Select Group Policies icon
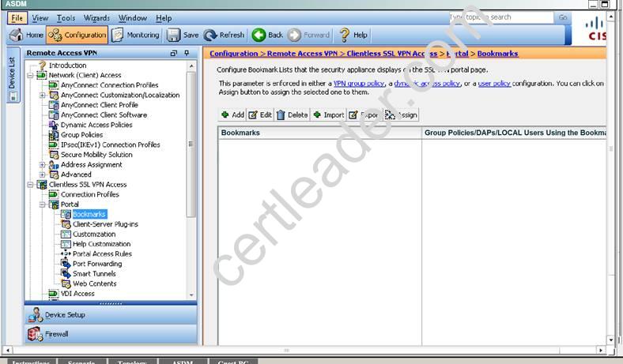623x364 pixels. pos(53,134)
